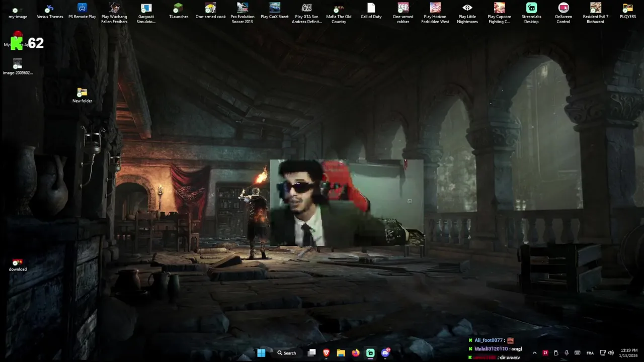Open the USB device tray icon

point(556,353)
